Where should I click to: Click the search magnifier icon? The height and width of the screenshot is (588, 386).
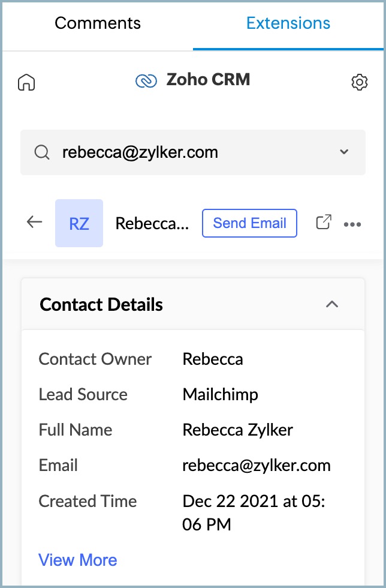(x=41, y=152)
